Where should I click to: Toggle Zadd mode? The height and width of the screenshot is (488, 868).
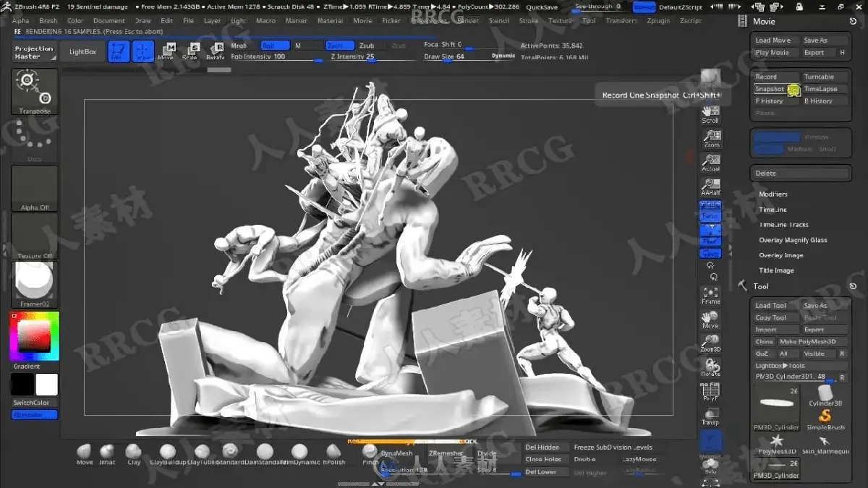click(340, 46)
